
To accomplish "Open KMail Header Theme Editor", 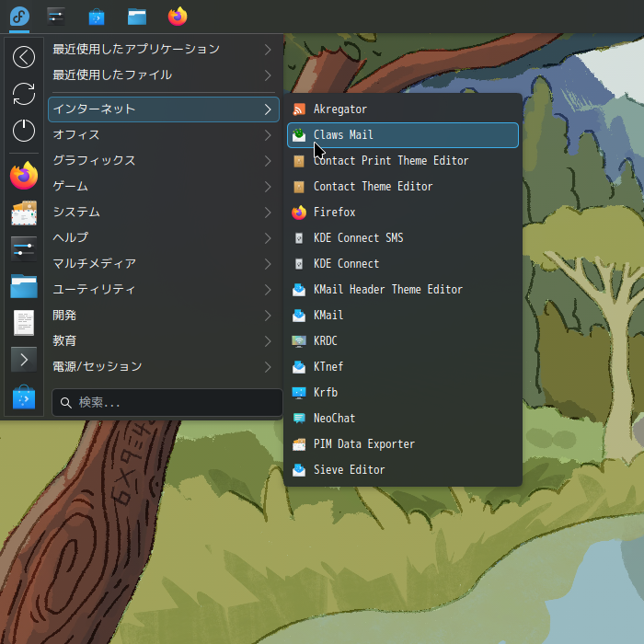I will (403, 290).
